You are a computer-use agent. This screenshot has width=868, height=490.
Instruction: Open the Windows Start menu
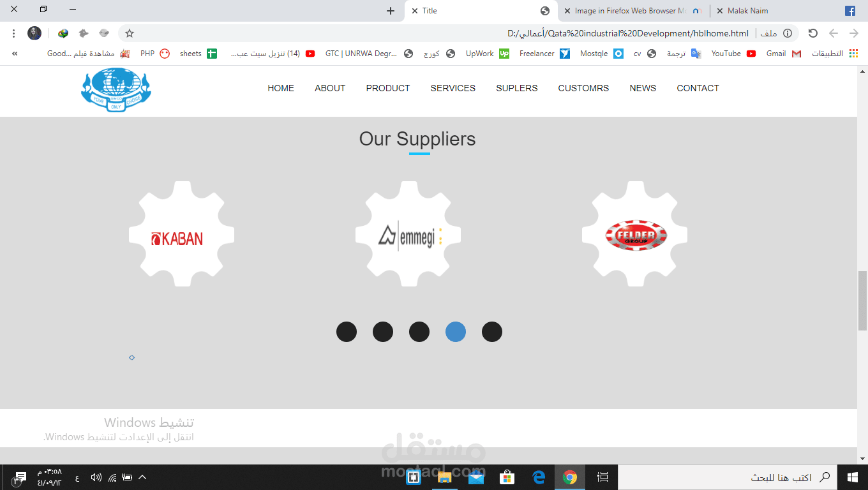coord(852,477)
